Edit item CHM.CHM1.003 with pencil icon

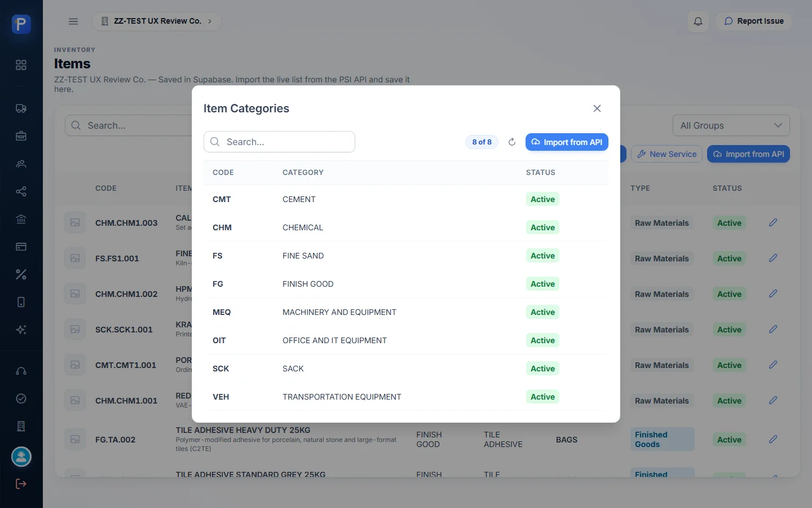click(x=773, y=222)
